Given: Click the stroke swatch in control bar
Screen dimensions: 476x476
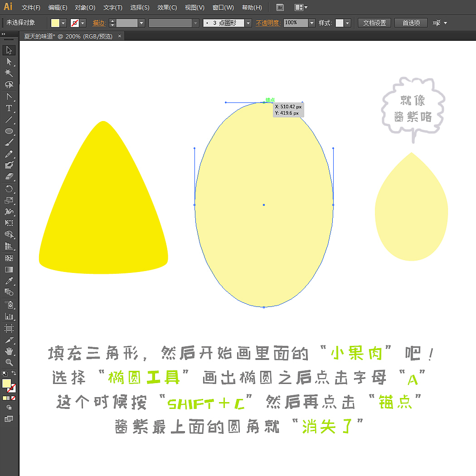Looking at the screenshot, I should pos(75,23).
